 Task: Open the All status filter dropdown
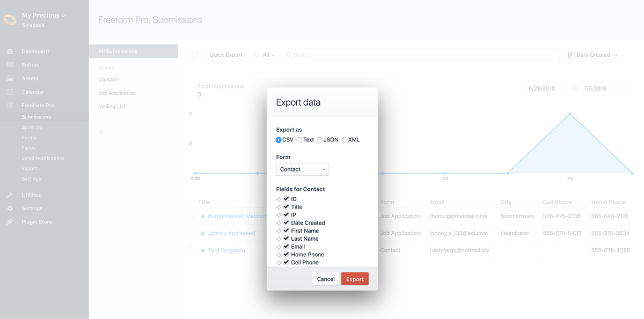click(x=265, y=55)
